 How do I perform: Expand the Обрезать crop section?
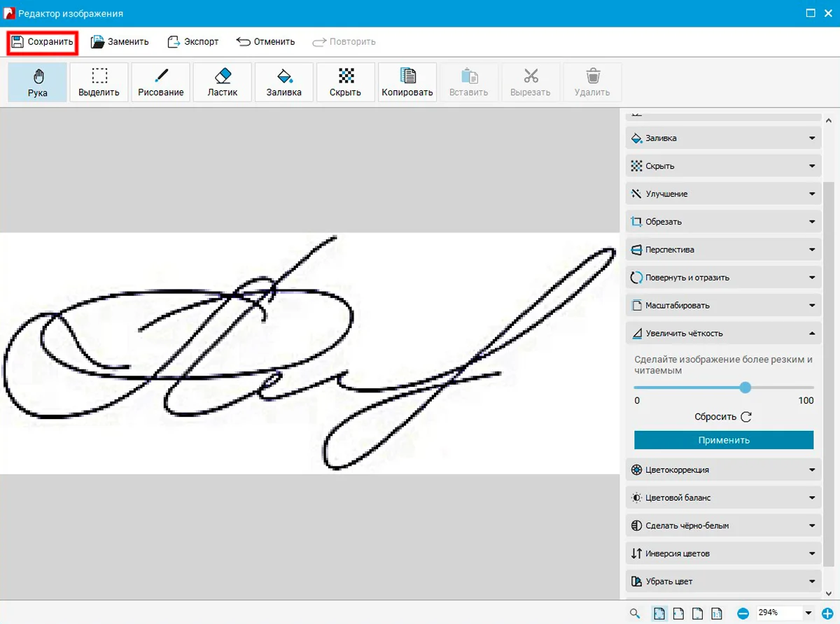click(724, 222)
